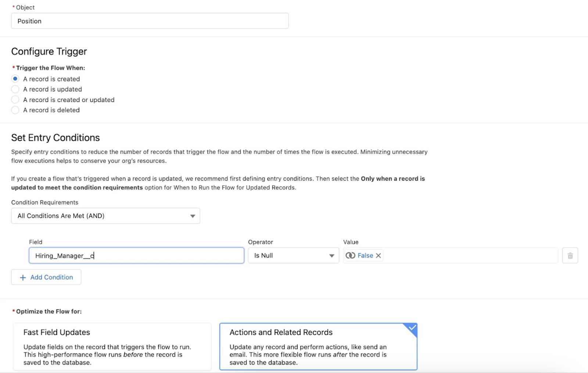
Task: Click the 'Only when a record is updated' guidance text
Action: pos(392,179)
